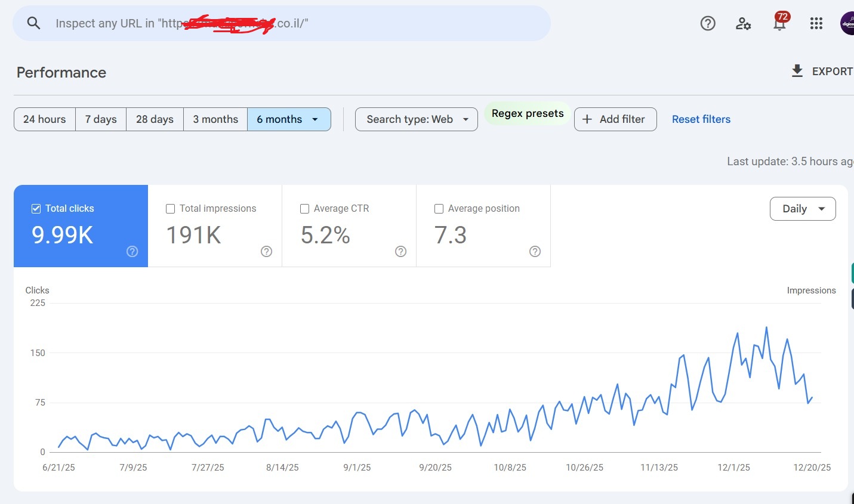The height and width of the screenshot is (504, 854).
Task: Select the 3 months range tab
Action: pyautogui.click(x=215, y=119)
